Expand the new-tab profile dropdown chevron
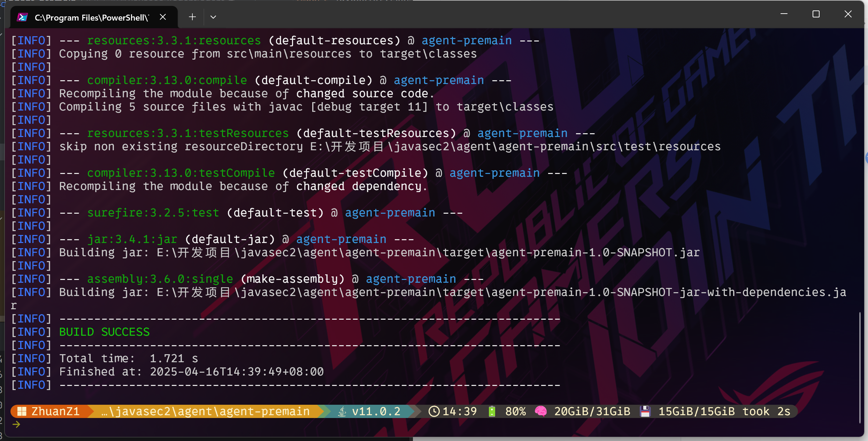Screen dimensions: 868x441 coord(213,17)
